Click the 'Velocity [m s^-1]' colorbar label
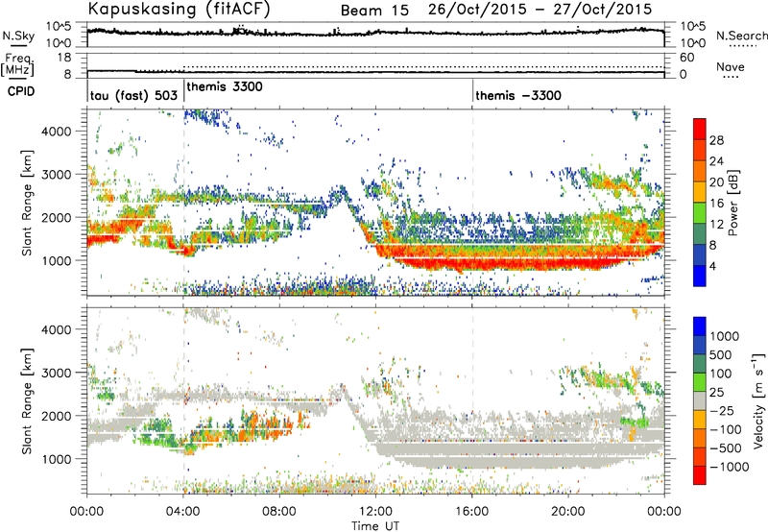The width and height of the screenshot is (768, 532). 758,400
